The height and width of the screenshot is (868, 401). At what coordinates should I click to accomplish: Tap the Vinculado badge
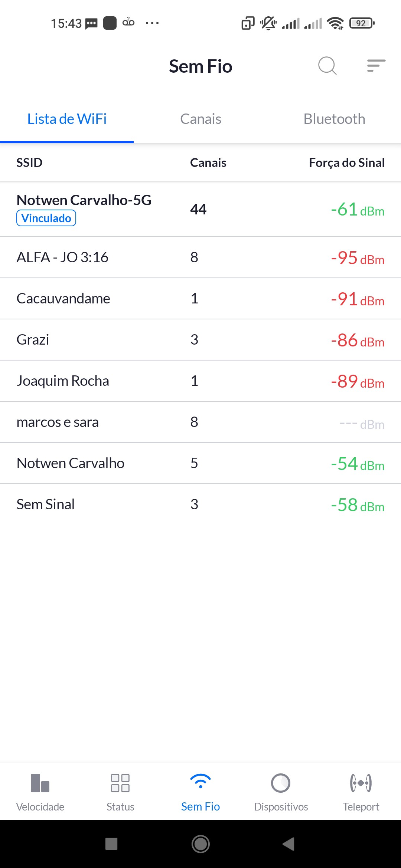pos(46,218)
